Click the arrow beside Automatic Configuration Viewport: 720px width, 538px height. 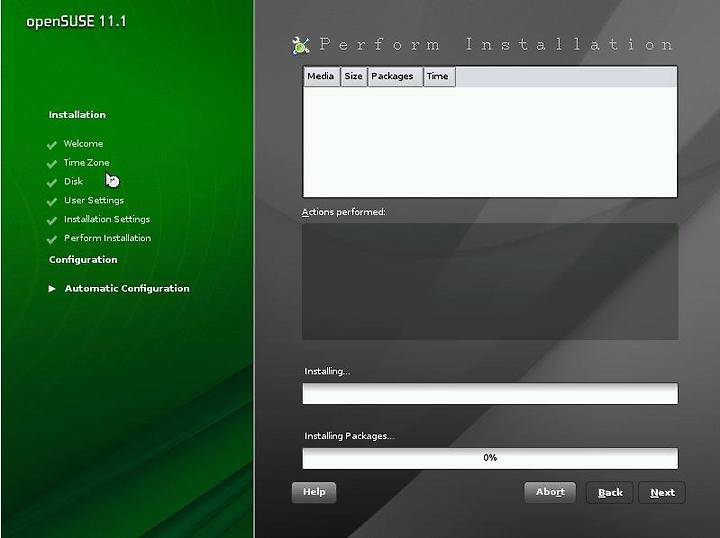tap(52, 289)
